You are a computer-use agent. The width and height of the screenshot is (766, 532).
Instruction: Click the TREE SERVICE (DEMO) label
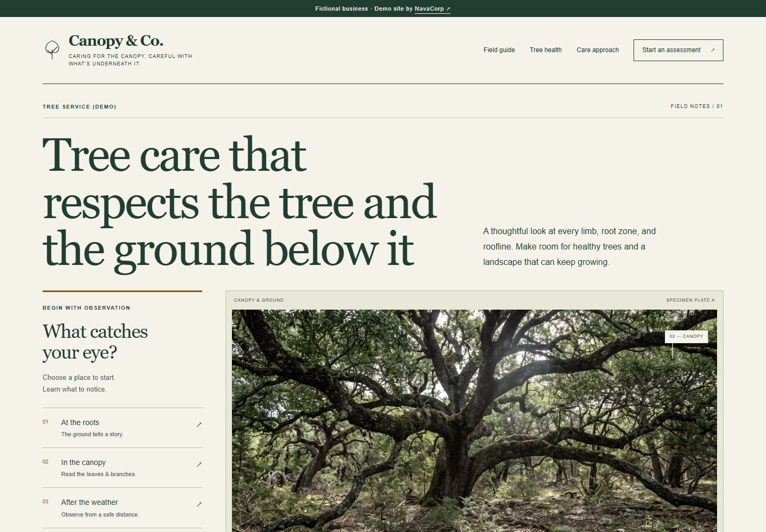(x=79, y=107)
